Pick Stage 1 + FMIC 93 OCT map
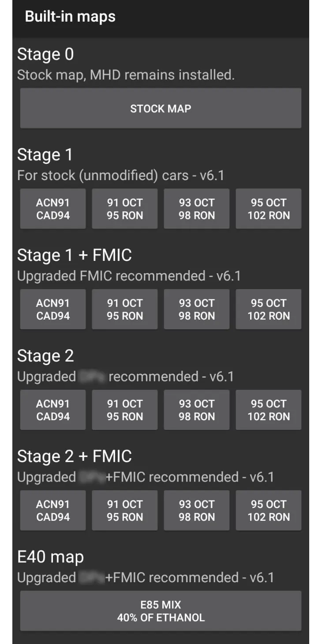322x644 pixels. (x=197, y=309)
